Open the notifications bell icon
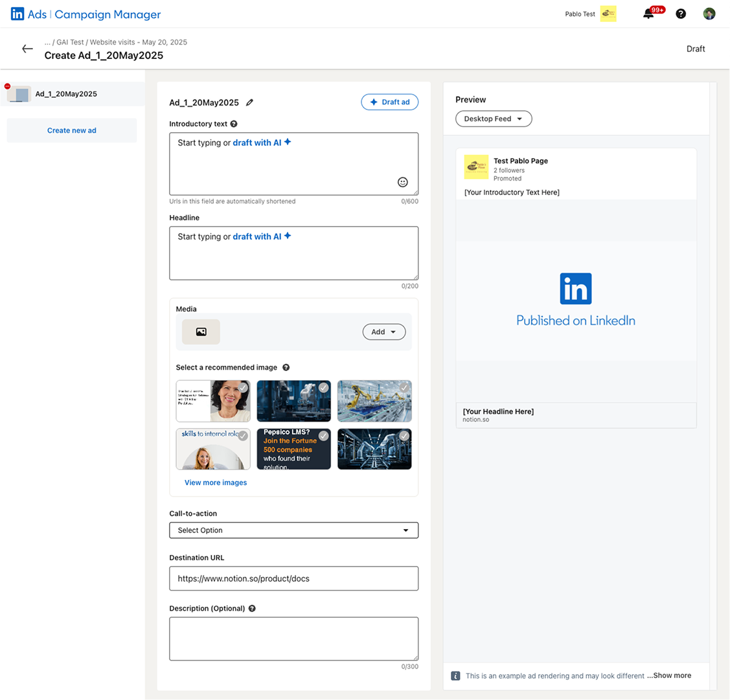 click(x=648, y=14)
